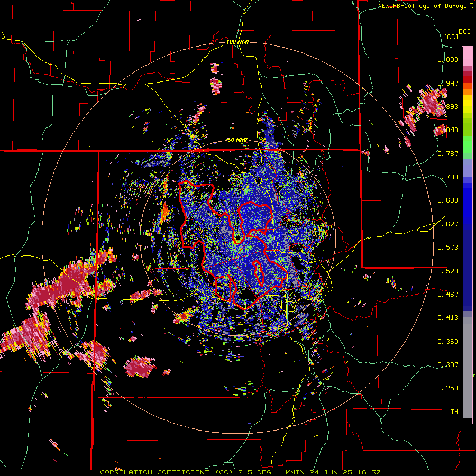476x476 pixels.
Task: Click the 100 NMI range ring label
Action: click(237, 42)
